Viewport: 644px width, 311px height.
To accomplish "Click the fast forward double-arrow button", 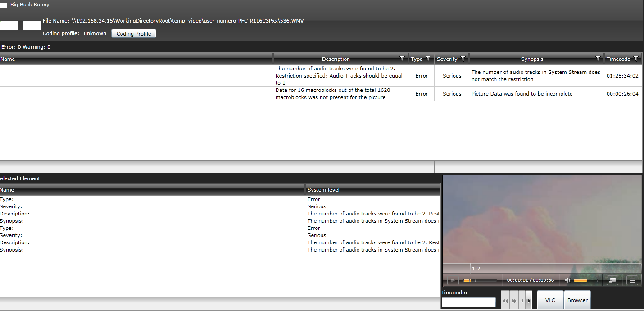I will coord(514,301).
